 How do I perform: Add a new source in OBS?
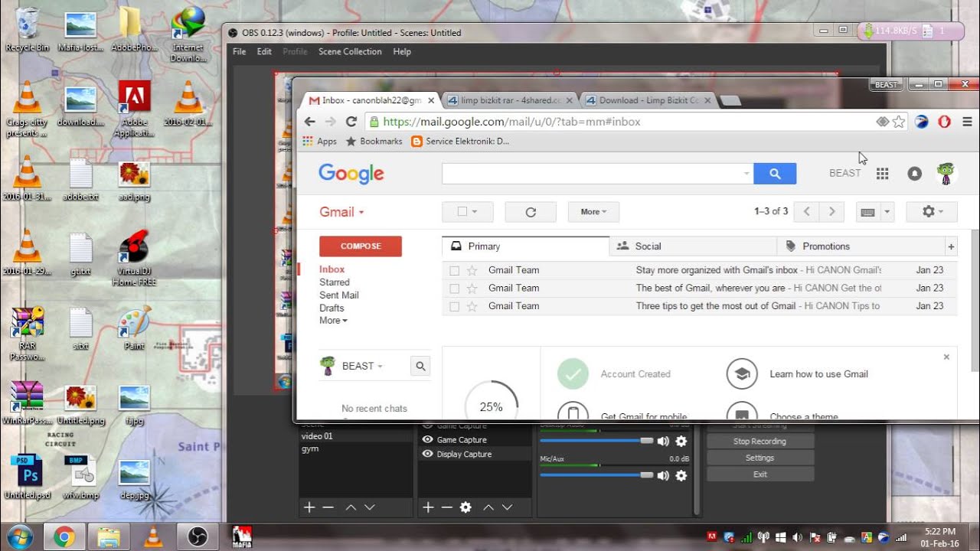[428, 507]
